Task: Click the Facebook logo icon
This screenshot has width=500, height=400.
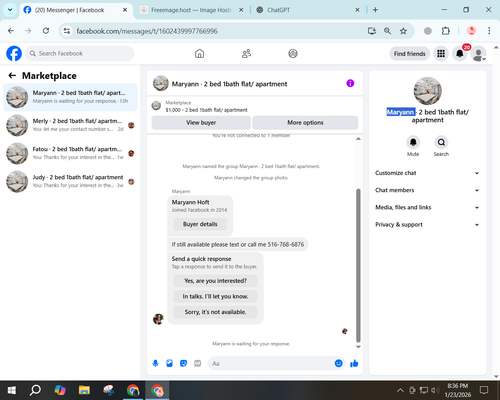Action: pyautogui.click(x=14, y=53)
